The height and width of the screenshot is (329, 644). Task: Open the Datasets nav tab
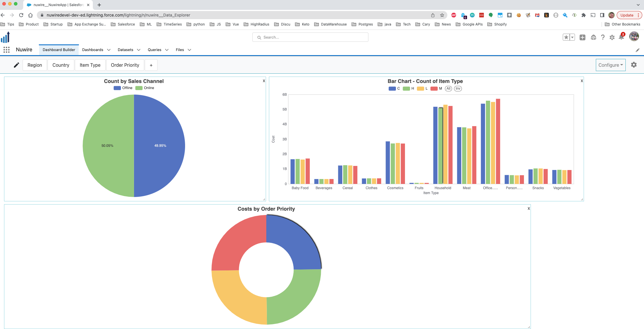tap(125, 50)
